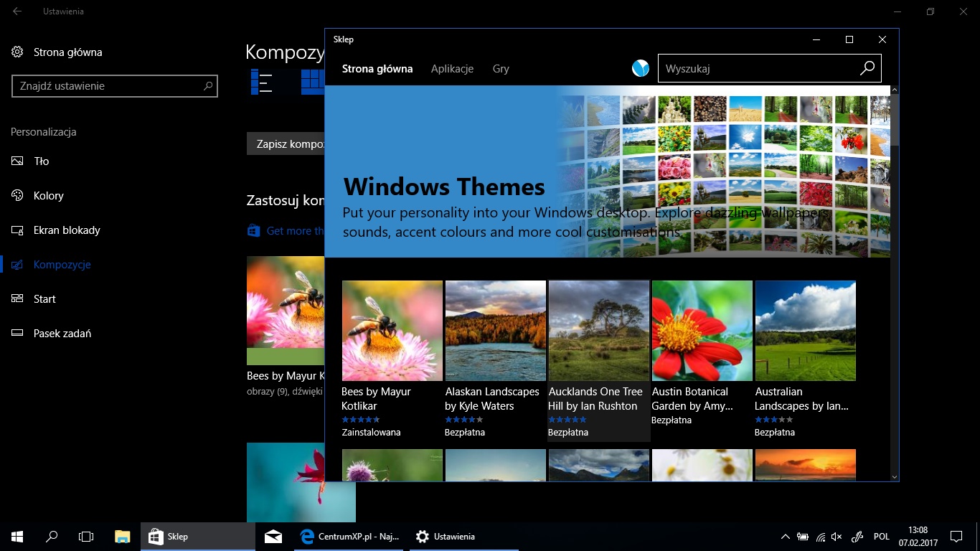Follow the Get more themes link

click(x=296, y=231)
